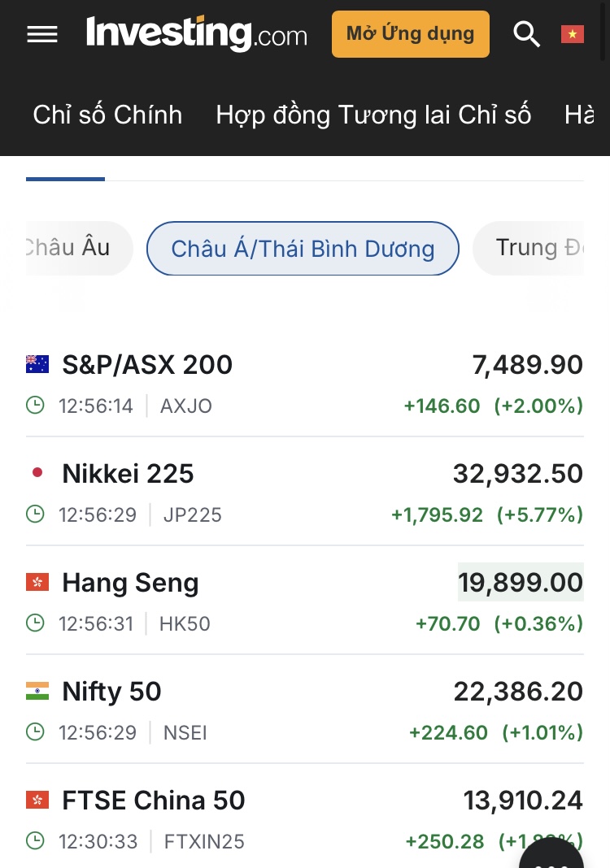Tap the Hang Seng price 19,899.00
The height and width of the screenshot is (868, 610).
(x=521, y=583)
